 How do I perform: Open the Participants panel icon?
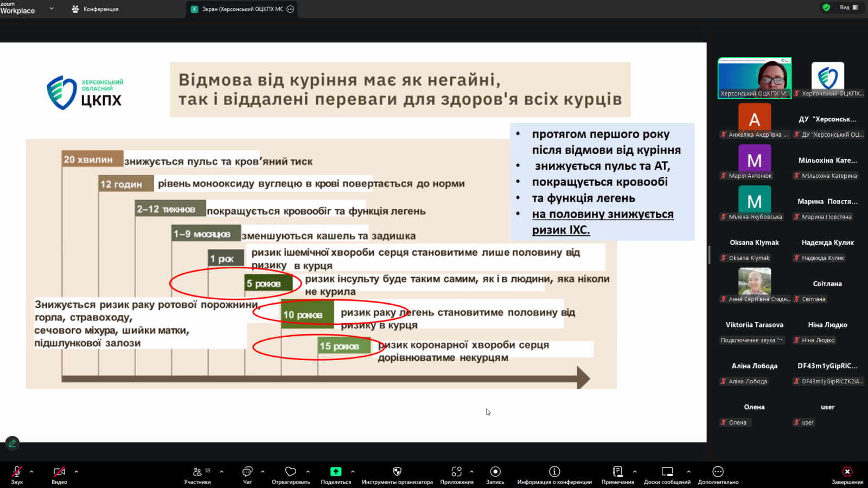(x=197, y=472)
